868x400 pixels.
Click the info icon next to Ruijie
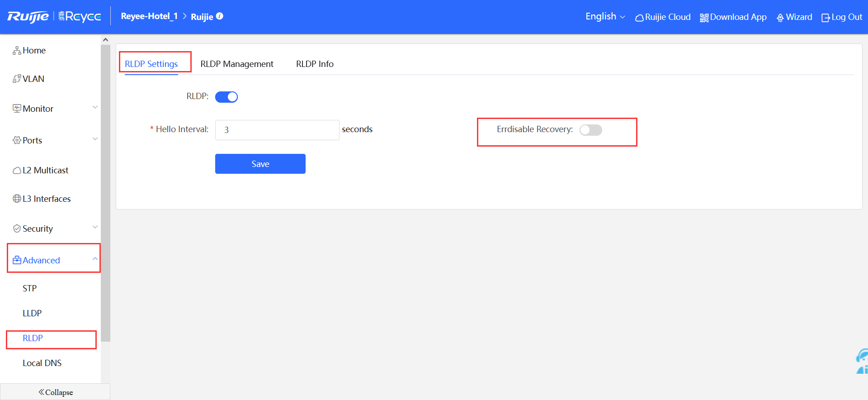pyautogui.click(x=220, y=16)
